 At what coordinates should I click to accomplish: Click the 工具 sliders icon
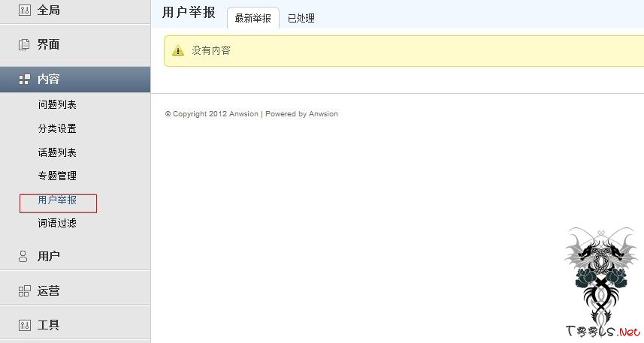(x=24, y=325)
